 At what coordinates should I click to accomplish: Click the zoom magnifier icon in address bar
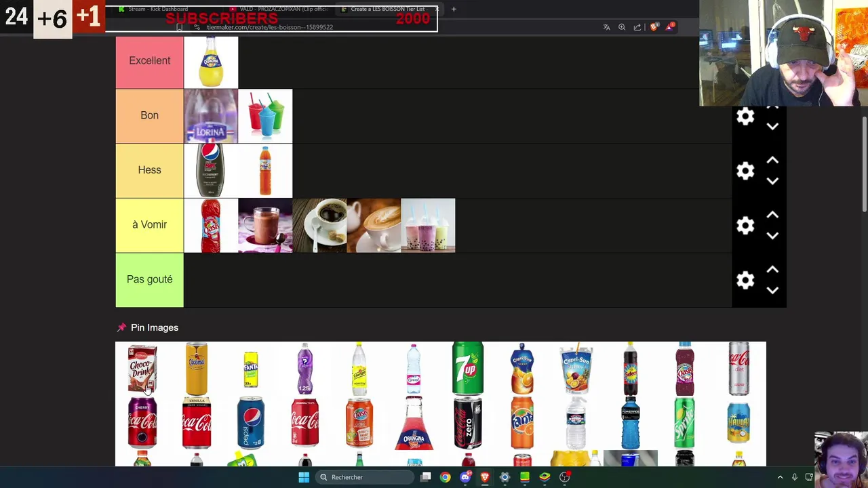[x=622, y=27]
